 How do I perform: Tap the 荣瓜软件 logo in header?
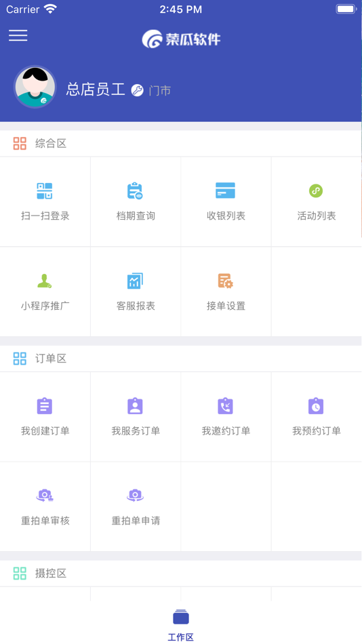coord(181,39)
